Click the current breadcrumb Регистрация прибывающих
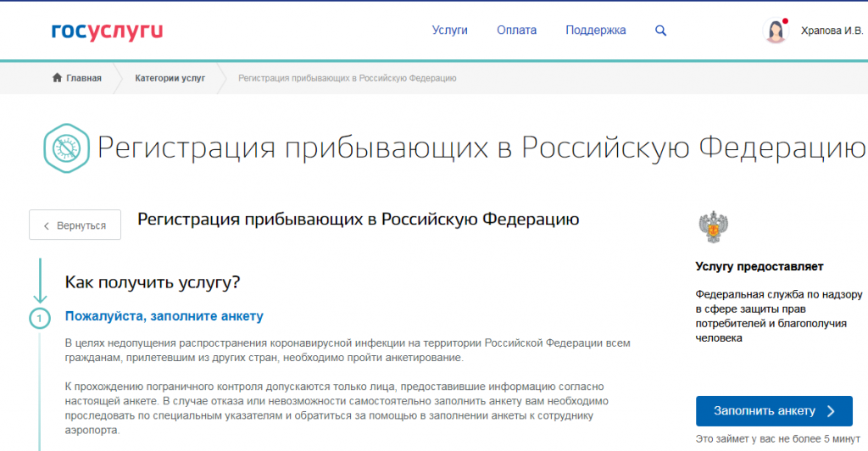 [x=348, y=78]
